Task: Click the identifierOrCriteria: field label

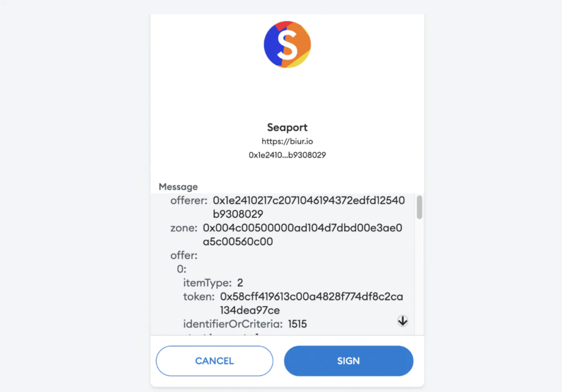Action: point(233,324)
